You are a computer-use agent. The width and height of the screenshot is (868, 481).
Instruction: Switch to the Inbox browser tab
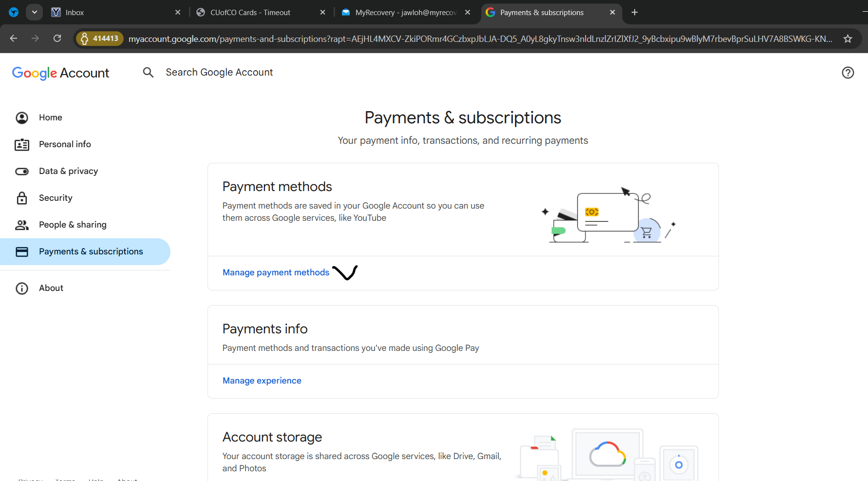pos(75,12)
